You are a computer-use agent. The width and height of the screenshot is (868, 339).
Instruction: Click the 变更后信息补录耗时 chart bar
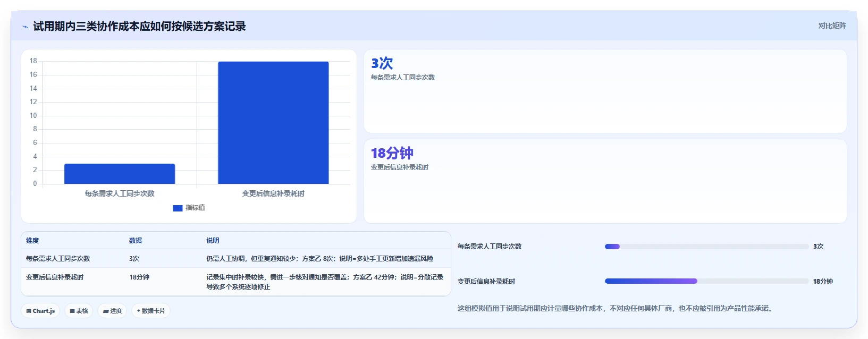(x=273, y=123)
